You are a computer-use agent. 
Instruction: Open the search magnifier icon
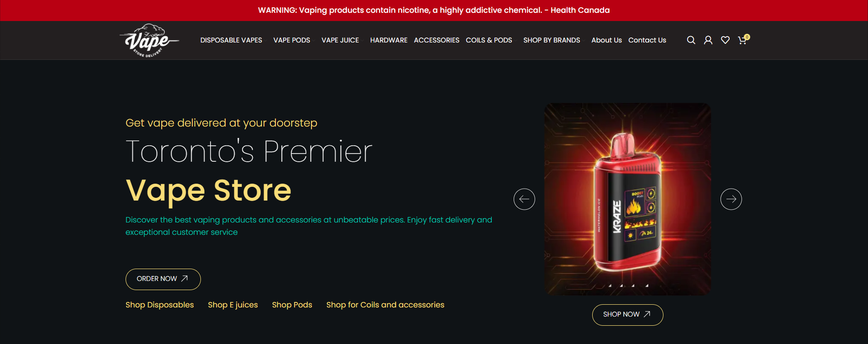691,40
